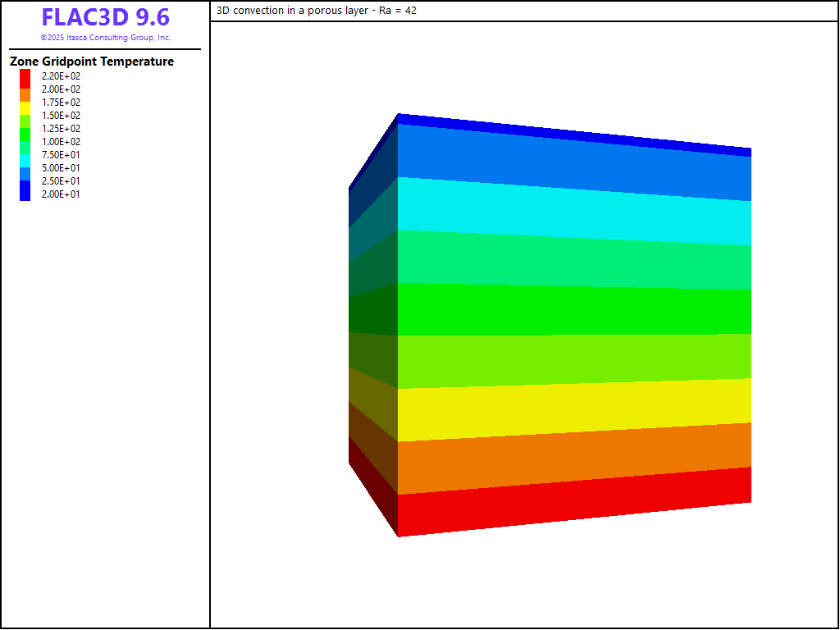840x630 pixels.
Task: Select the cyan band on the cube's front face
Action: click(574, 211)
